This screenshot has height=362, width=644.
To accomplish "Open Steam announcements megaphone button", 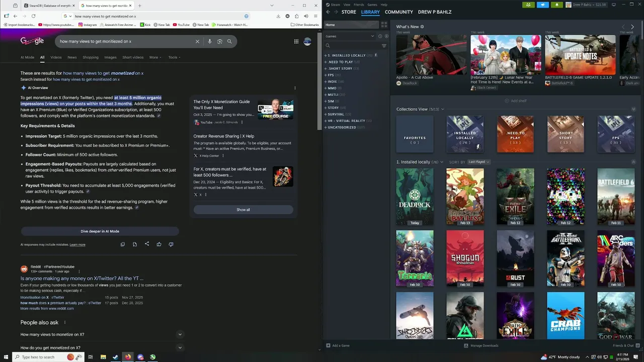I will (543, 5).
